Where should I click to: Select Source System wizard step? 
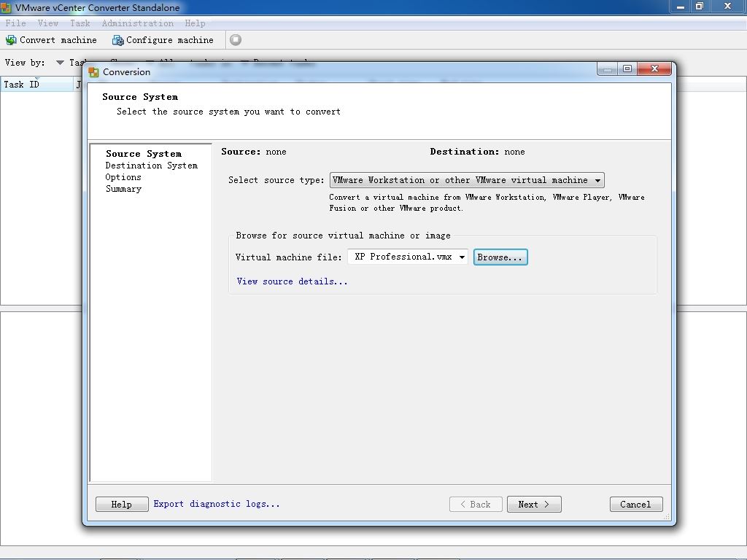[144, 154]
